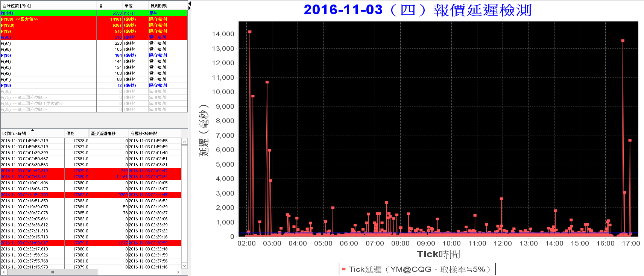Sort by 至少延遲毫秒 column header
The height and width of the screenshot is (276, 644).
pyautogui.click(x=109, y=133)
